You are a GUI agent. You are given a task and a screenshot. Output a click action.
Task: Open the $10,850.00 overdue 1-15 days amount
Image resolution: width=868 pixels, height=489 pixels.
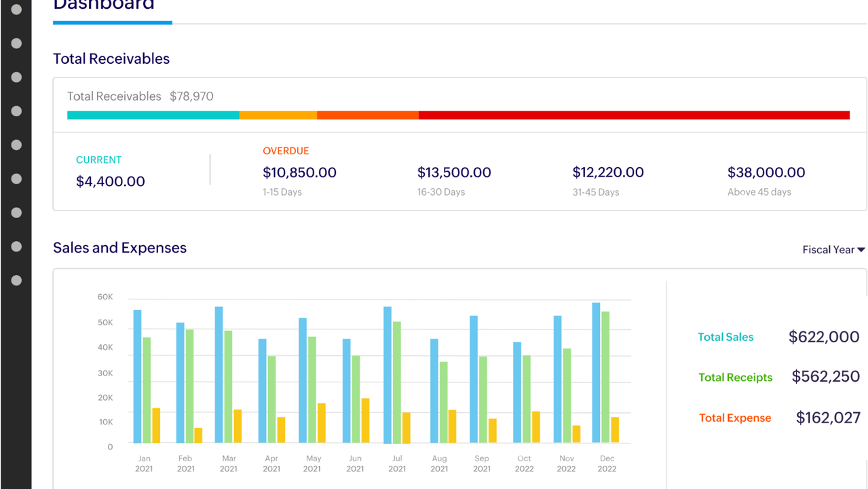pos(299,173)
